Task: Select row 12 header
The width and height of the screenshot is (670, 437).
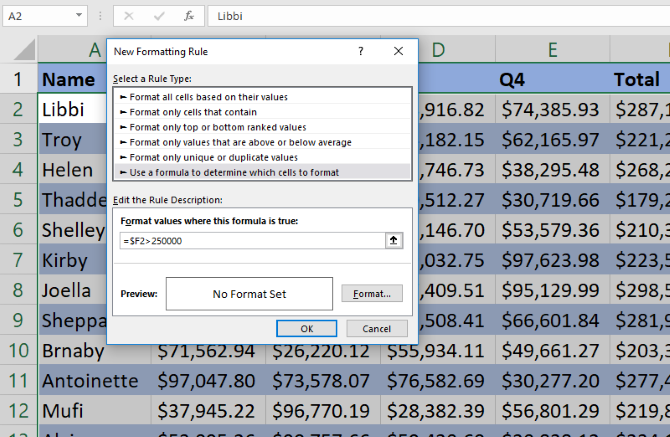Action: [18, 411]
